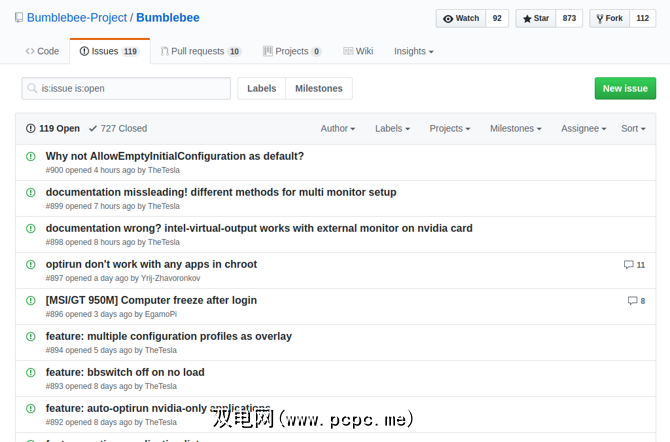Show the 119 Open issues
This screenshot has height=442, width=670.
tap(53, 129)
